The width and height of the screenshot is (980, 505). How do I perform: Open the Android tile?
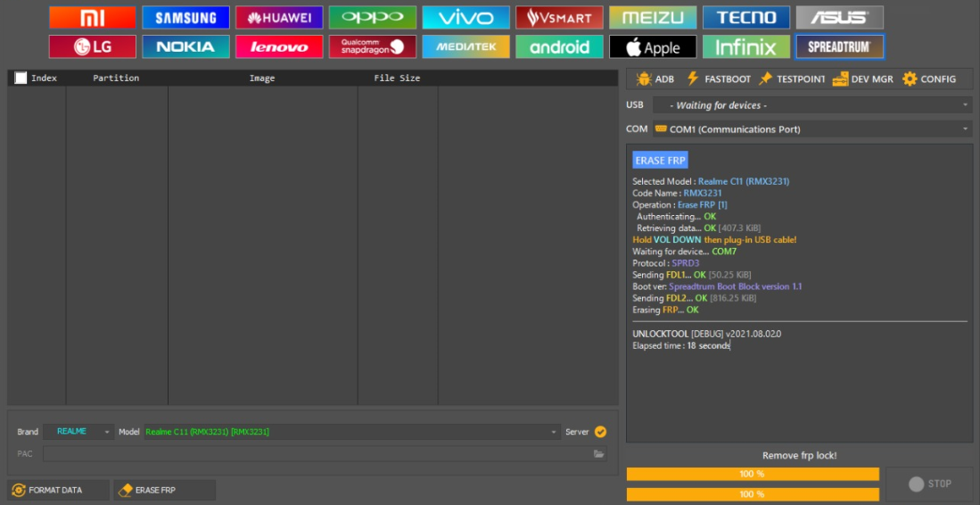point(559,47)
